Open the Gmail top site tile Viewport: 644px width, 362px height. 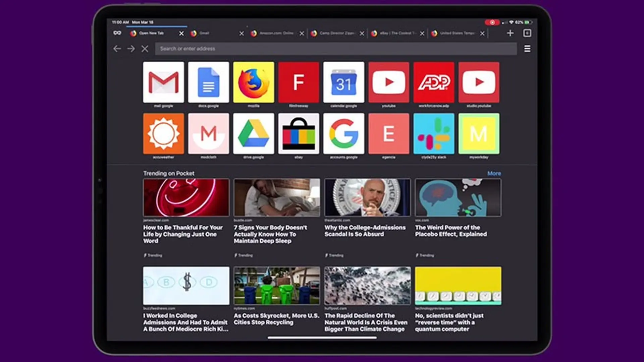click(x=163, y=82)
